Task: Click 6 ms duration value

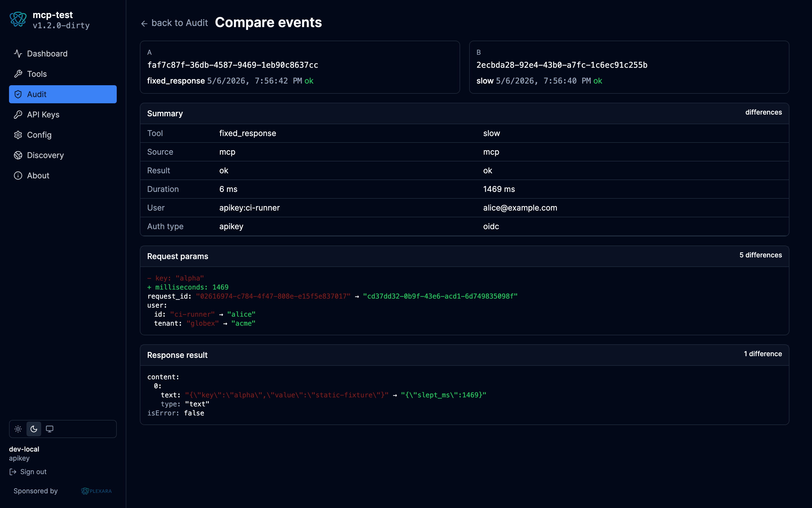Action: coord(228,189)
